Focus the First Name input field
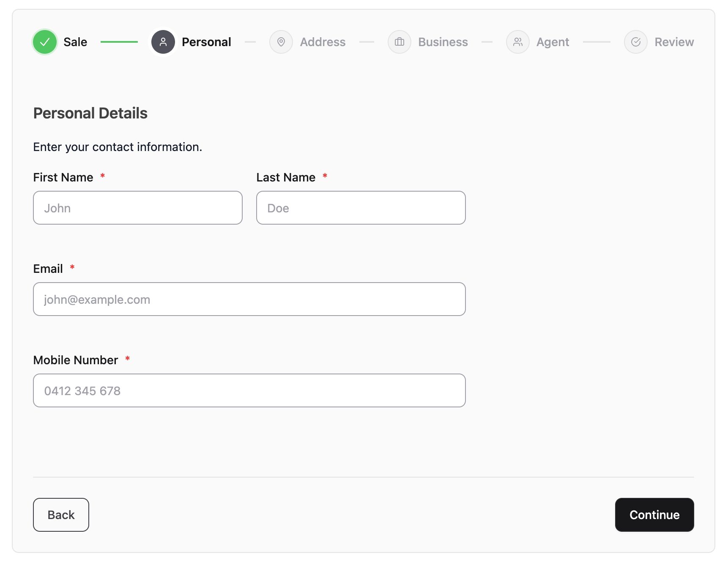 click(138, 208)
